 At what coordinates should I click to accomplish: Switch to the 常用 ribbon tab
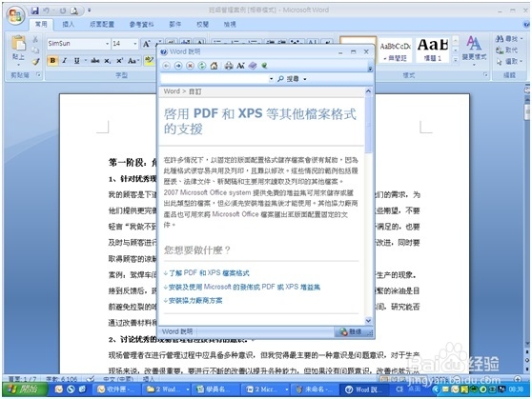41,25
